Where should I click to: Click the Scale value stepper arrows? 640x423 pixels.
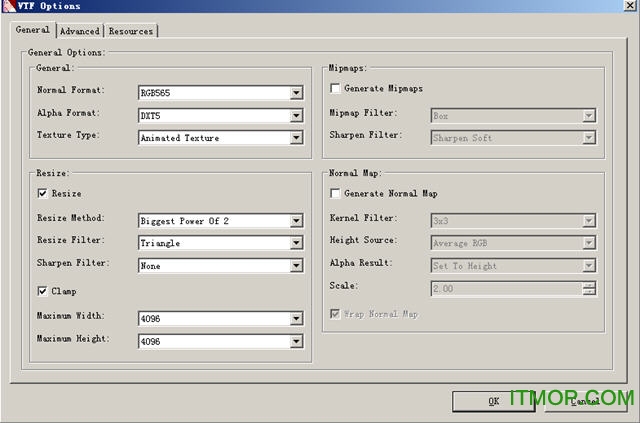(589, 288)
